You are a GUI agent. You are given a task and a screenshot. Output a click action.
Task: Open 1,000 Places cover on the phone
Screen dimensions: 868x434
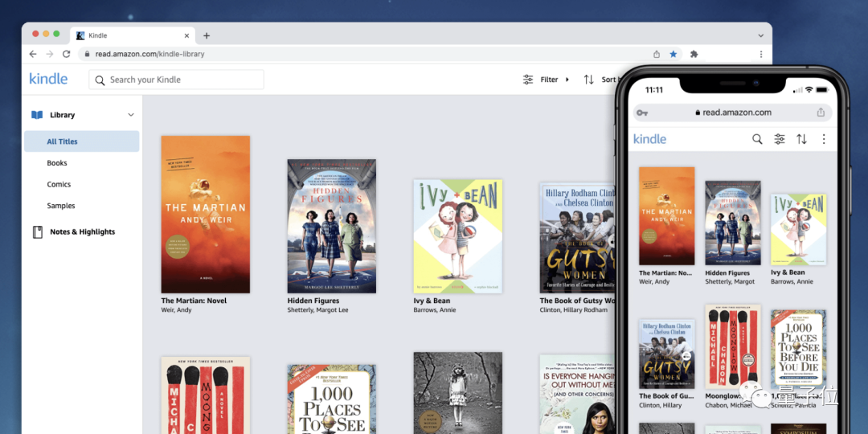799,350
